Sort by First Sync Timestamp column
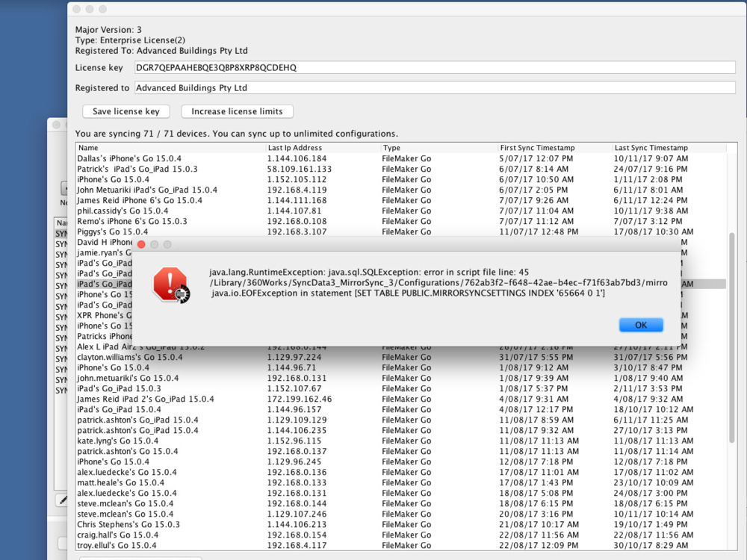This screenshot has width=747, height=560. (554, 148)
